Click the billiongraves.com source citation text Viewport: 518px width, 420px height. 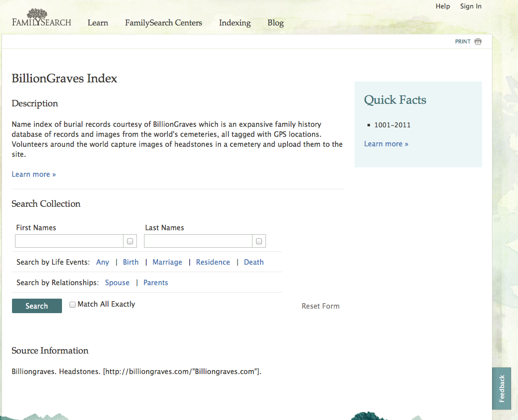[x=136, y=372]
